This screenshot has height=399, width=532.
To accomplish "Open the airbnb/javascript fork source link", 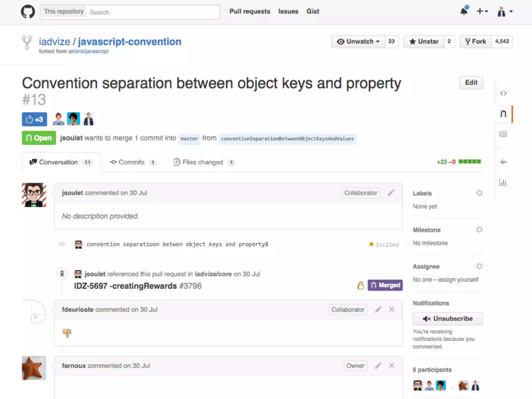I will pos(88,51).
